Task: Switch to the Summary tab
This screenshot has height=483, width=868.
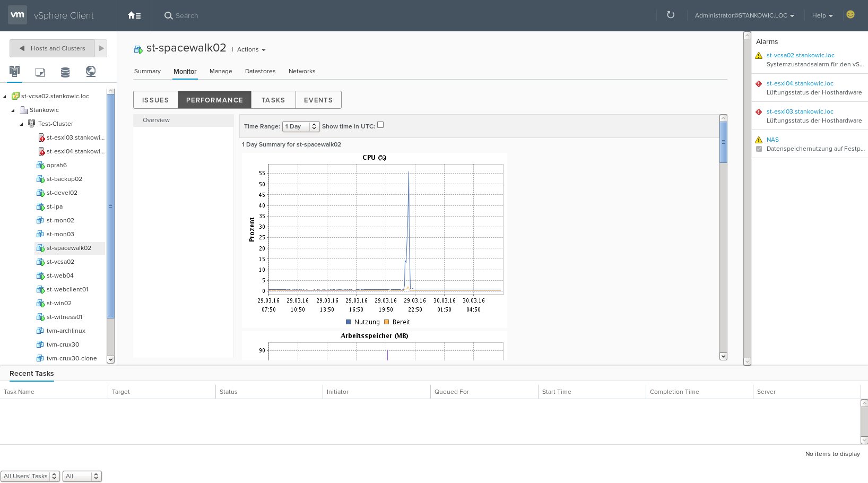Action: [x=147, y=71]
